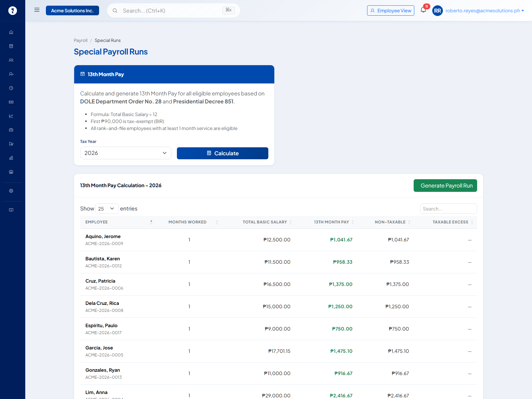Open the home icon in sidebar

tap(11, 32)
